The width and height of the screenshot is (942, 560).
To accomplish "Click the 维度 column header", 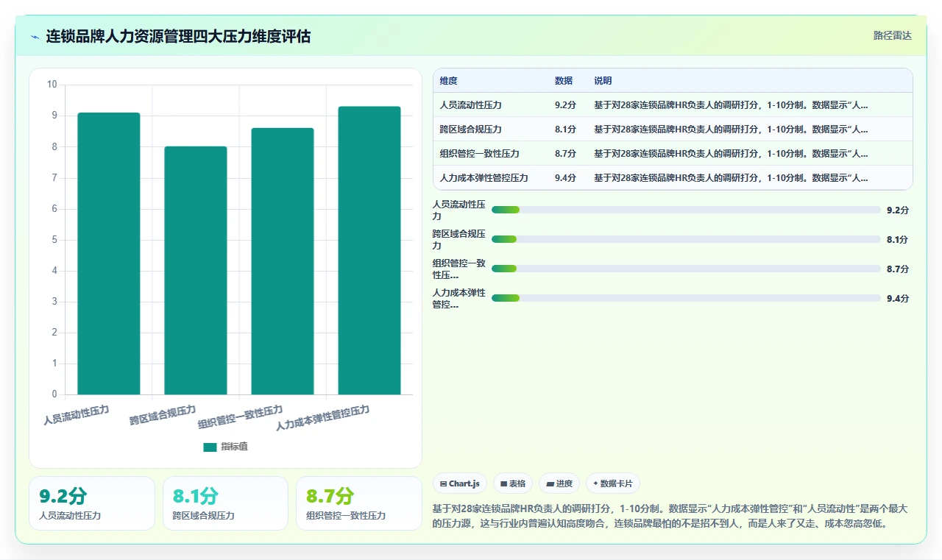I will coord(449,81).
